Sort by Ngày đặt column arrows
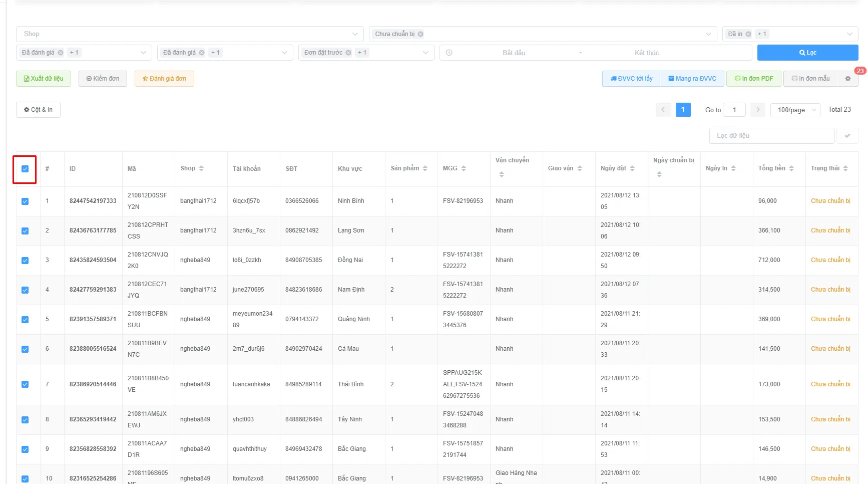 coord(632,168)
